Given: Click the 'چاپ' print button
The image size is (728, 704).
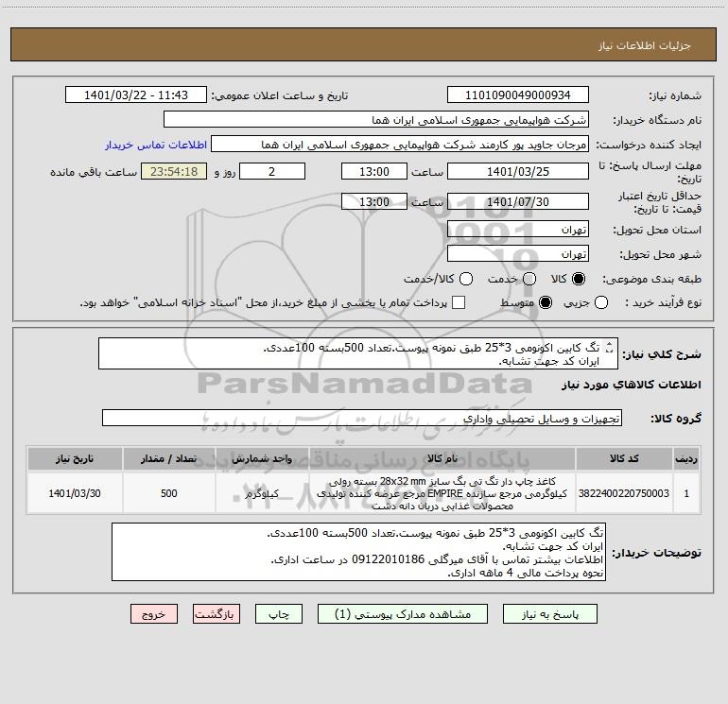Looking at the screenshot, I should click(279, 614).
